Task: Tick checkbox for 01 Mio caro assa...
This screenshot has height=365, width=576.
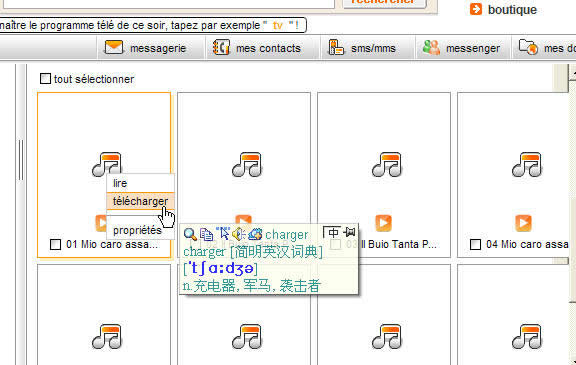Action: [55, 245]
